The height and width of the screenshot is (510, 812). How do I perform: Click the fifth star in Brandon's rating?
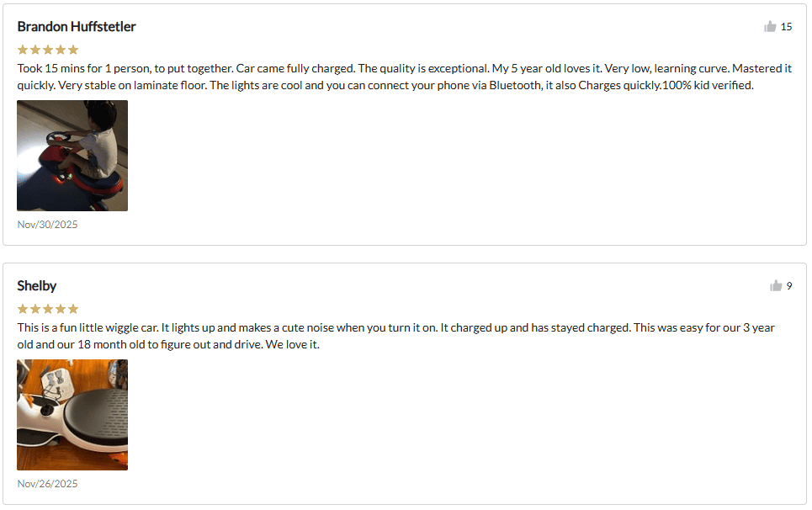[73, 50]
